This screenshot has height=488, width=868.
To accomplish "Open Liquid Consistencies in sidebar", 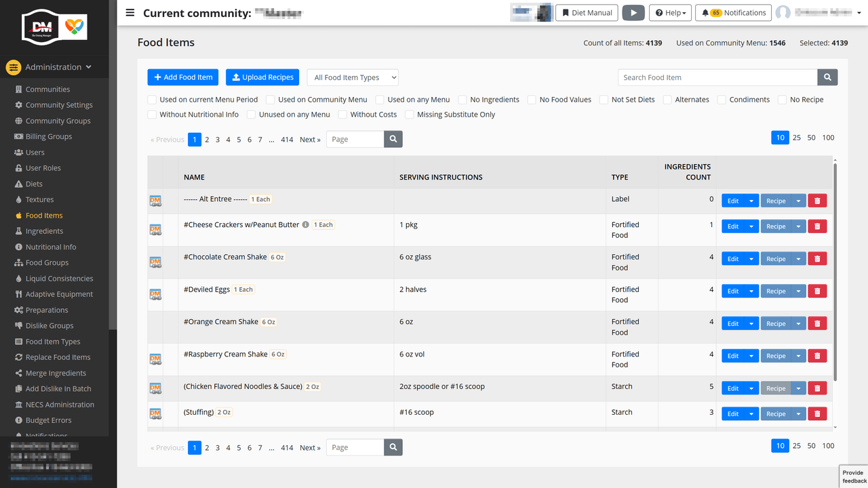I will [59, 279].
